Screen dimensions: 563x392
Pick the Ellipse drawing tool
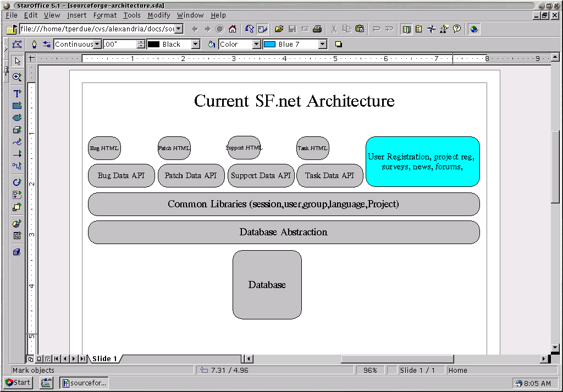coord(17,118)
